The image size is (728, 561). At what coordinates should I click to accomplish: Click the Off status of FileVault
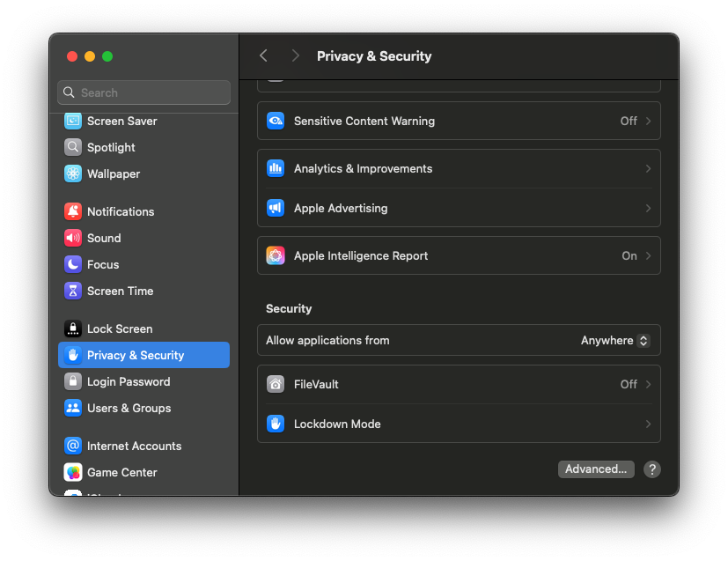(x=629, y=385)
